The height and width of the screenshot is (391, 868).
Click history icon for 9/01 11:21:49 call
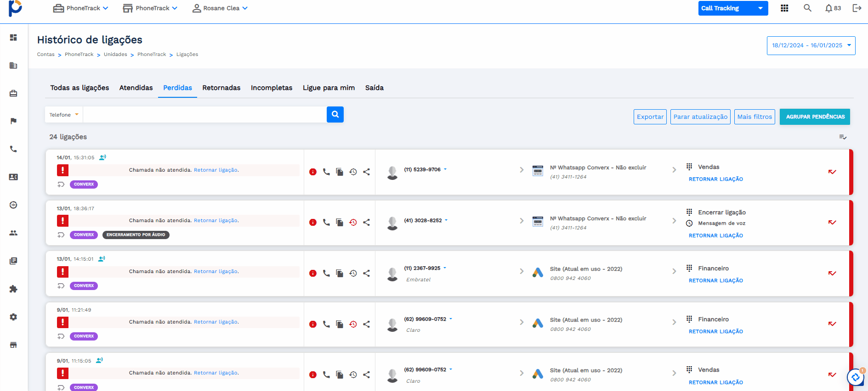coord(353,324)
